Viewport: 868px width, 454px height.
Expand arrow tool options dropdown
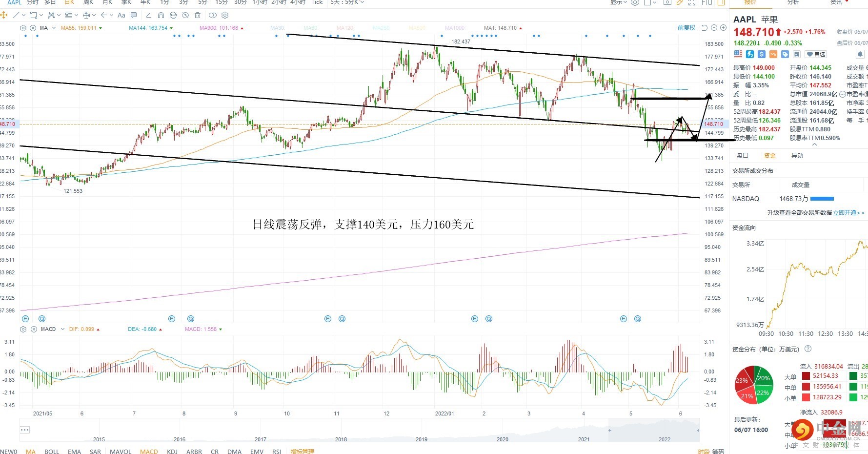click(112, 15)
